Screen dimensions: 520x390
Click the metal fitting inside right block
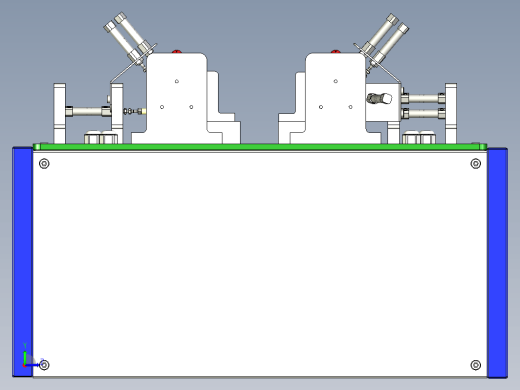[379, 99]
